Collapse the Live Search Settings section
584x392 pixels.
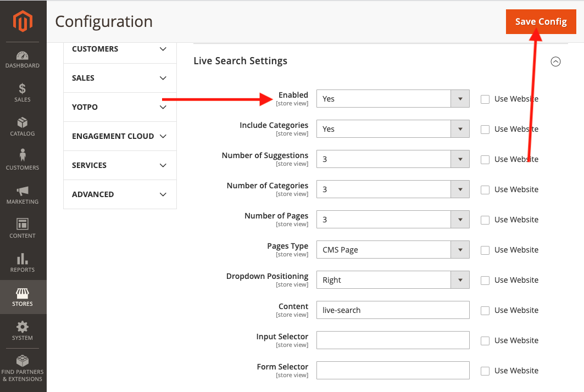(x=555, y=61)
